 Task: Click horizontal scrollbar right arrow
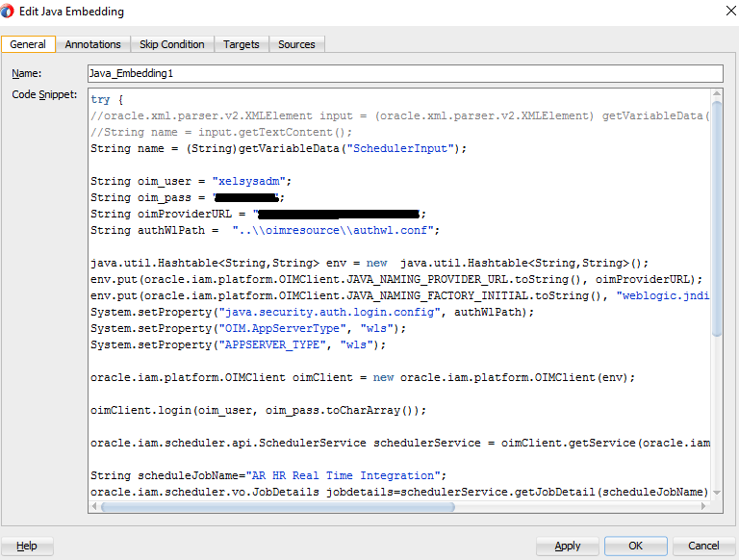tap(703, 506)
